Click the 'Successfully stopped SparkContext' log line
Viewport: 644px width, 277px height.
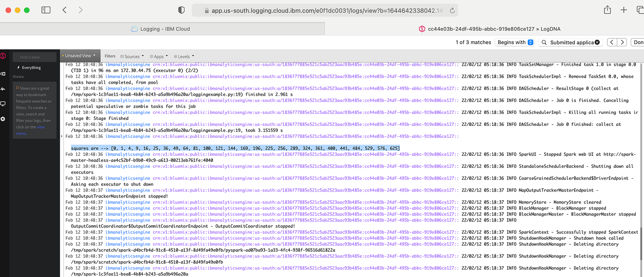point(579,232)
